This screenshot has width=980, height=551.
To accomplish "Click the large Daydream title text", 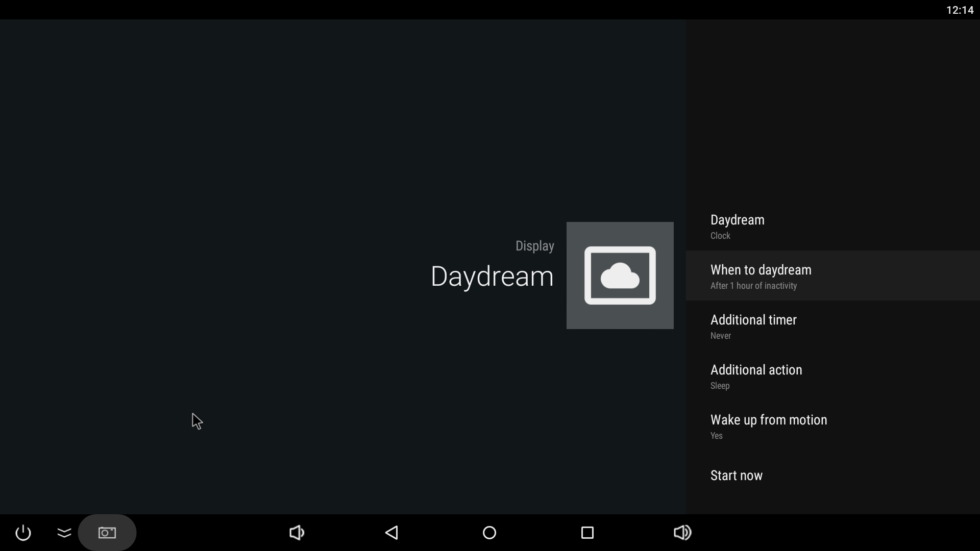I will click(492, 277).
